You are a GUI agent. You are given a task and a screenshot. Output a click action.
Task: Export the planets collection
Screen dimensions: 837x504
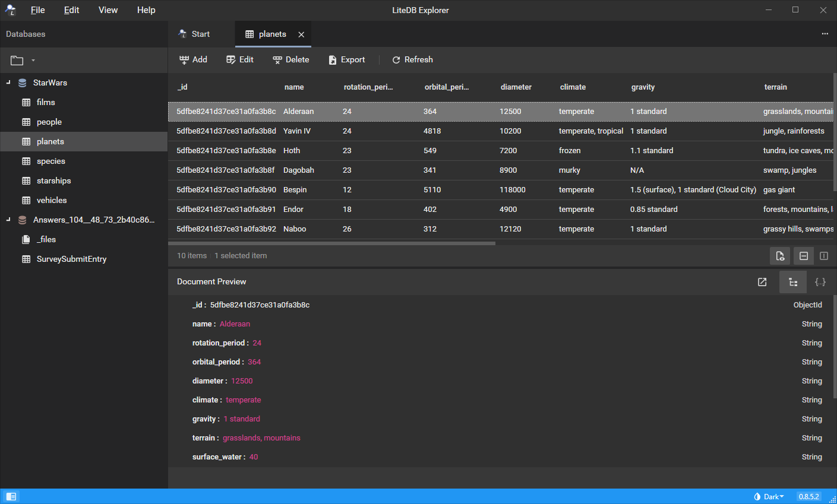tap(347, 60)
